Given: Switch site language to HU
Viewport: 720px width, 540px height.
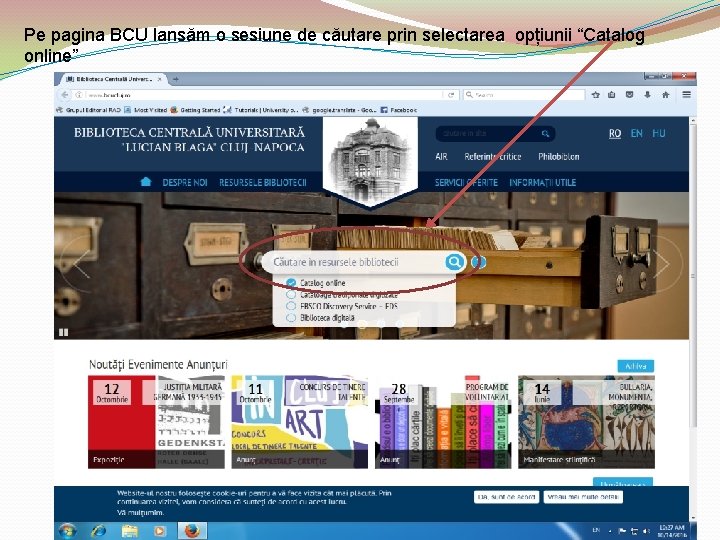Looking at the screenshot, I should (658, 133).
